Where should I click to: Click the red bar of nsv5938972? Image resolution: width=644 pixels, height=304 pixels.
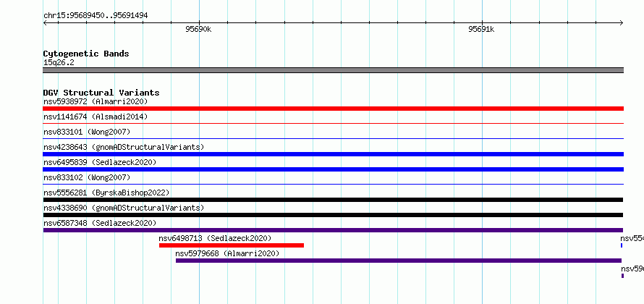(333, 109)
